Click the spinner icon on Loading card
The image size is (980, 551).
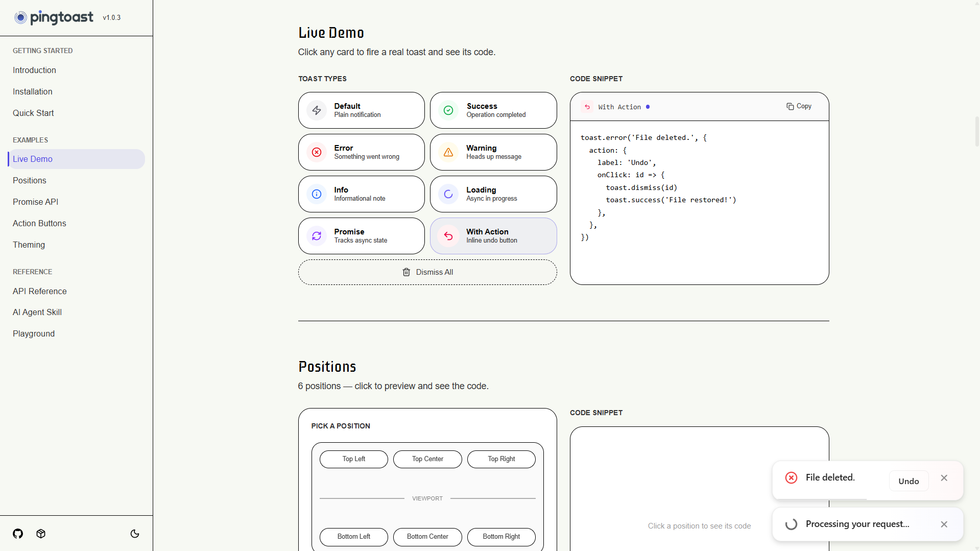[448, 194]
